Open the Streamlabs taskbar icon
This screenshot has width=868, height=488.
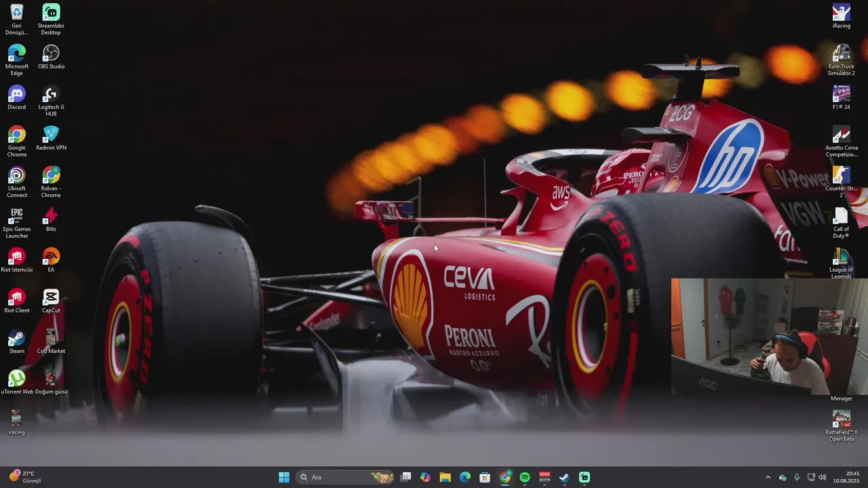tap(585, 477)
